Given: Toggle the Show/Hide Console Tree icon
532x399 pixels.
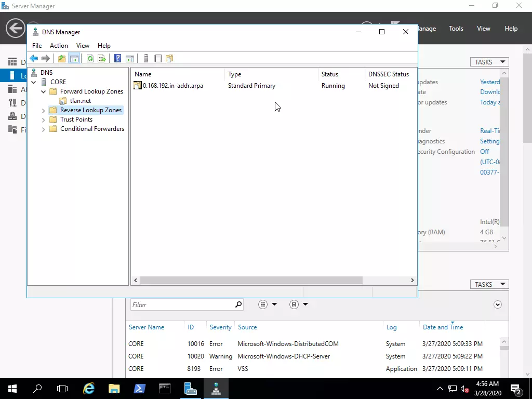Looking at the screenshot, I should click(74, 58).
